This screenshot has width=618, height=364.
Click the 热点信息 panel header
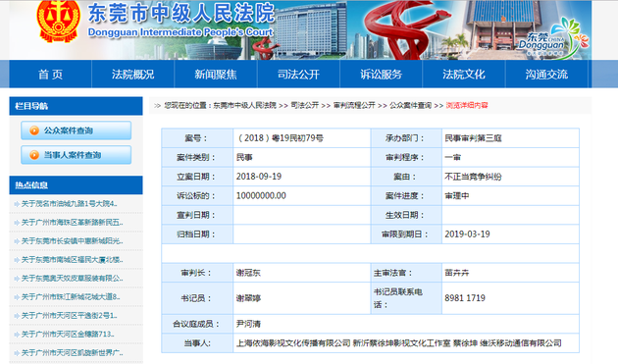coord(77,185)
